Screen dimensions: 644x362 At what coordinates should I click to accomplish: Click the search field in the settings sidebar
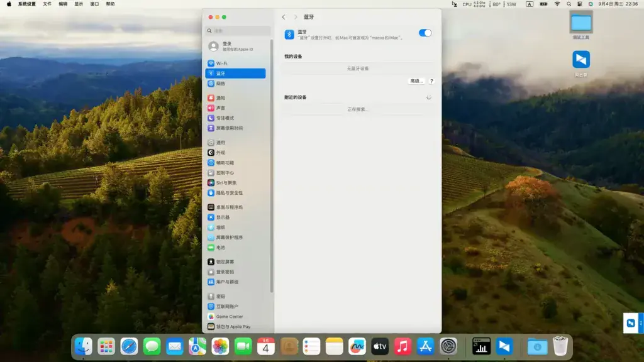point(238,31)
